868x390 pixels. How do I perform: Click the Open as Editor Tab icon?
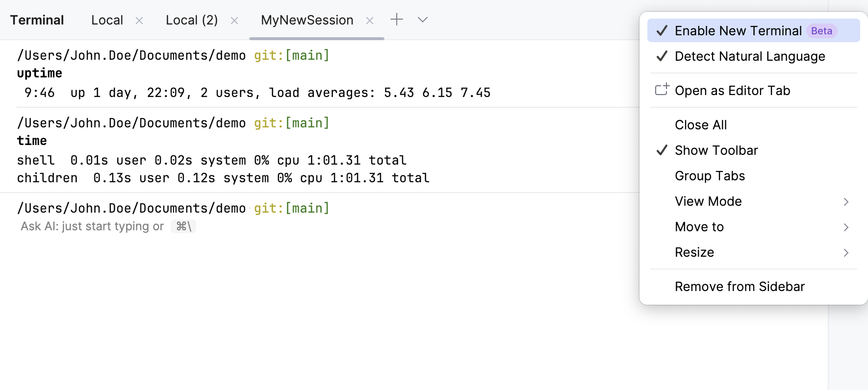click(x=662, y=90)
